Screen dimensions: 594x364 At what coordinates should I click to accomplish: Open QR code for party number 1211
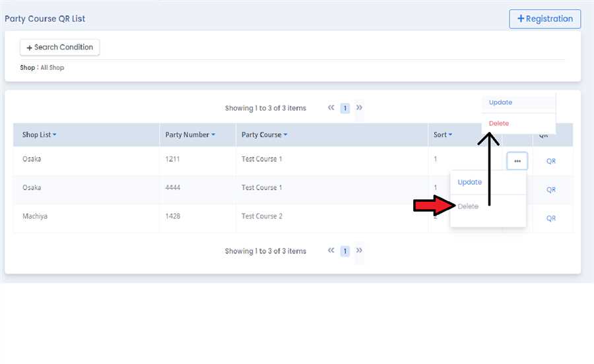tap(551, 161)
